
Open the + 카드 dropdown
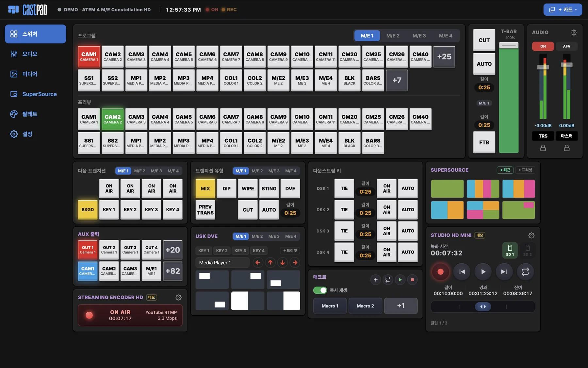pyautogui.click(x=563, y=9)
